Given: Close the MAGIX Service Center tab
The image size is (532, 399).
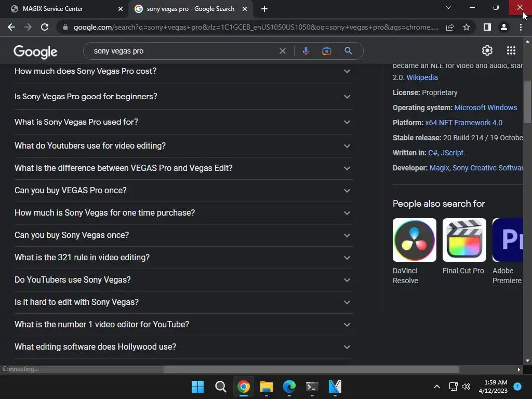Looking at the screenshot, I should click(x=121, y=9).
